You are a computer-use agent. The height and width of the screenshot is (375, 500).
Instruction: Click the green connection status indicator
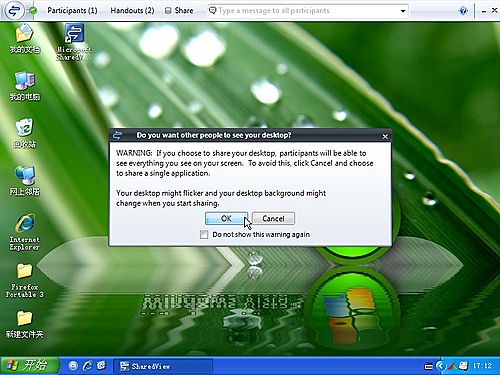[x=33, y=11]
